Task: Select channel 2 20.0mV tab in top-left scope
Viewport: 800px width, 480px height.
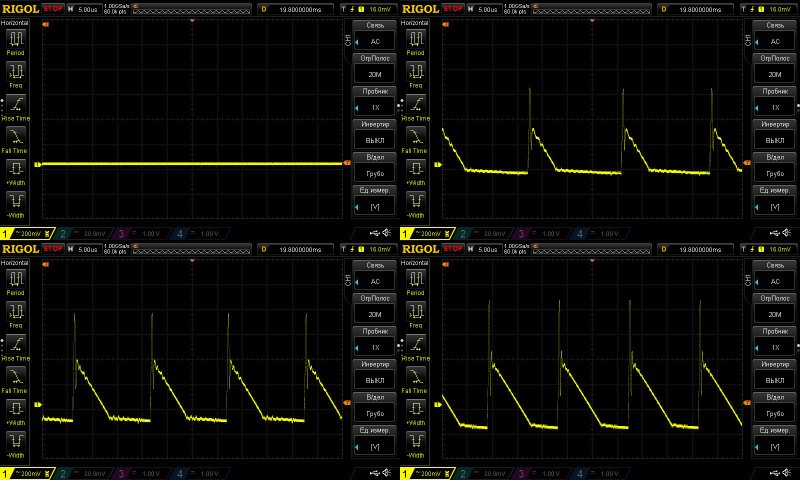Action: (x=83, y=234)
